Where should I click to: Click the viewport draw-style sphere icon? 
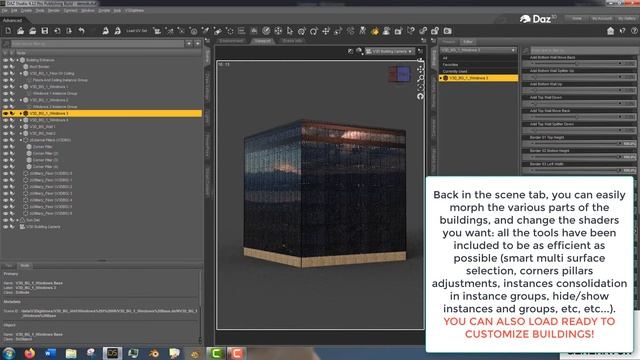(359, 51)
